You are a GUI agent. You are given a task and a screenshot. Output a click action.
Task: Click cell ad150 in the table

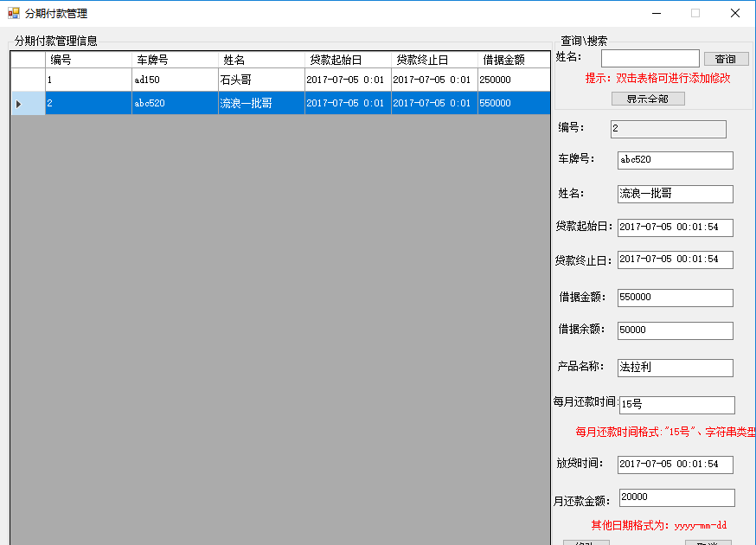pos(175,80)
